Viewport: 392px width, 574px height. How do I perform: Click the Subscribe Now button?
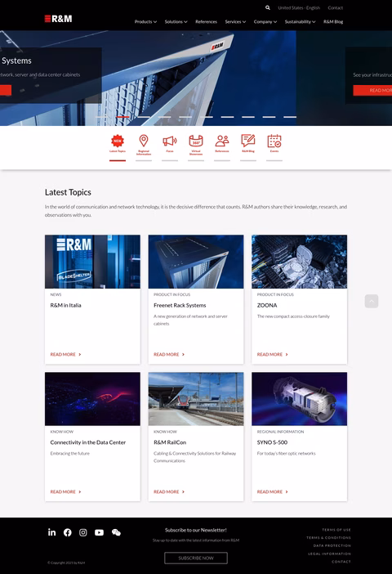pyautogui.click(x=196, y=558)
